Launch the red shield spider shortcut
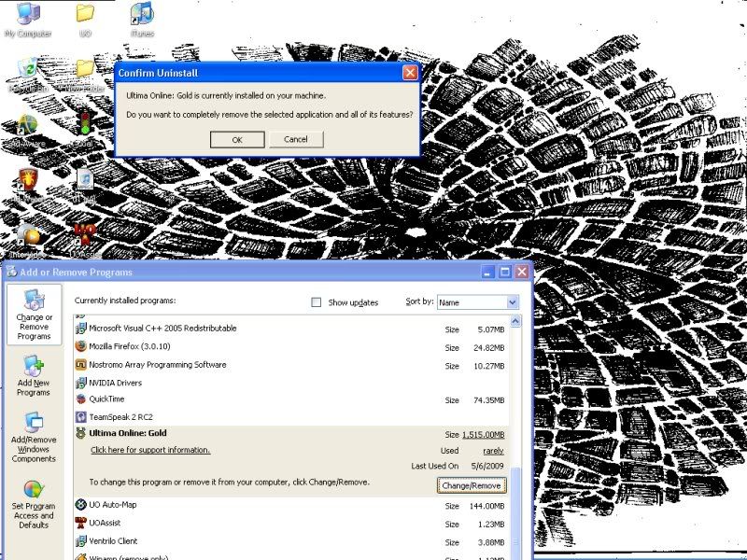The height and width of the screenshot is (560, 747). click(x=28, y=181)
